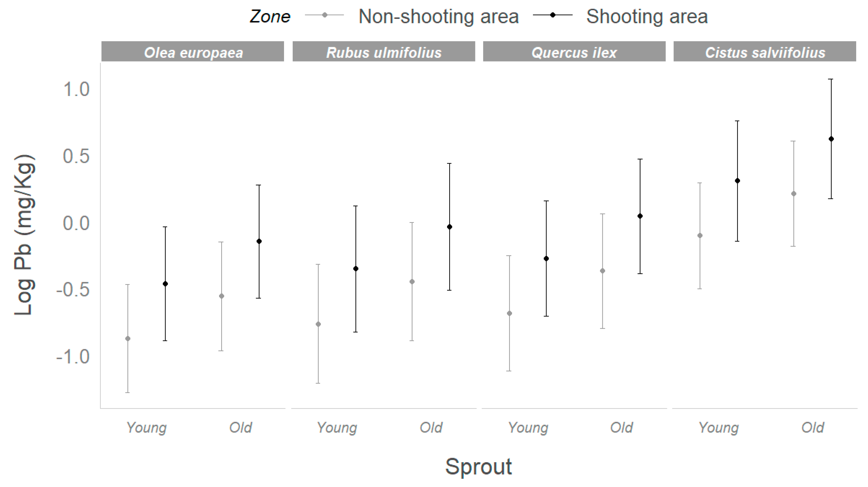Select the Shooting area legend label
Screen dimensions: 868x487
pos(647,16)
